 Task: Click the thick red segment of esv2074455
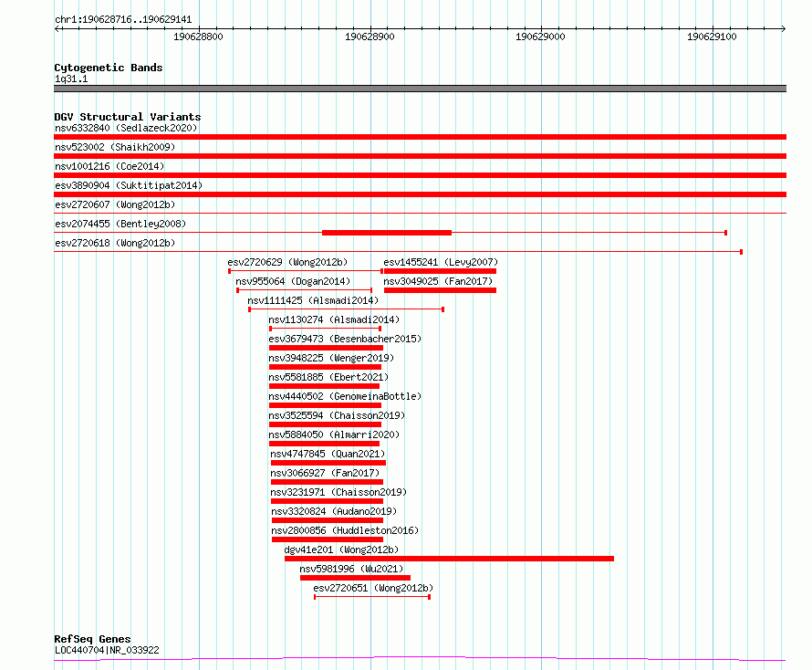[x=387, y=233]
